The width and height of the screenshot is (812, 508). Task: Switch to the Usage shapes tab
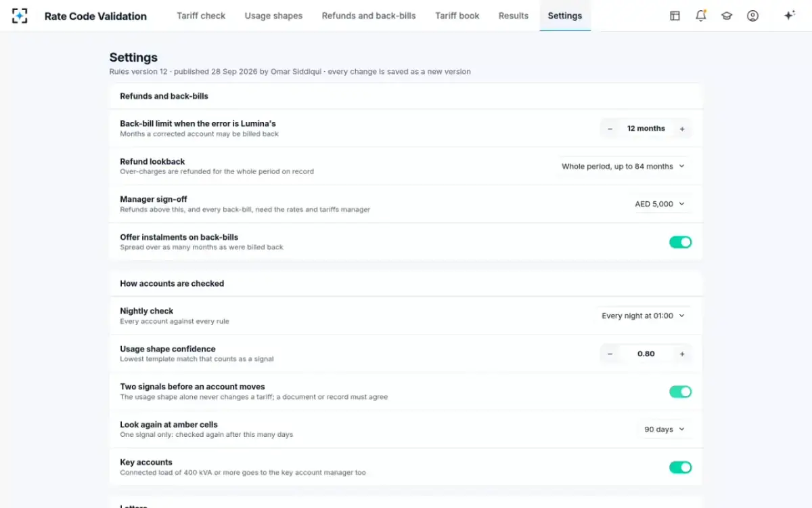273,16
